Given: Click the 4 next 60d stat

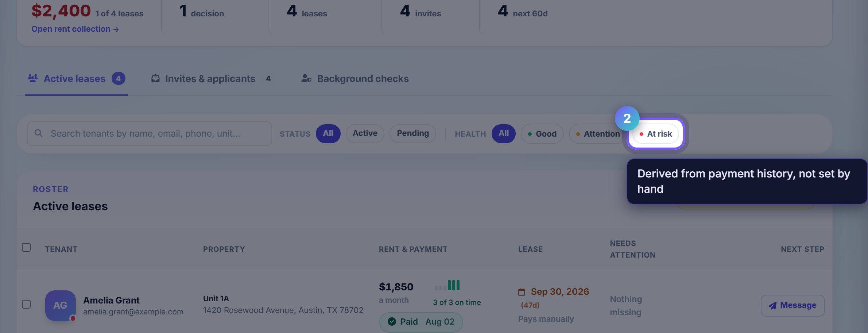Looking at the screenshot, I should (x=523, y=12).
